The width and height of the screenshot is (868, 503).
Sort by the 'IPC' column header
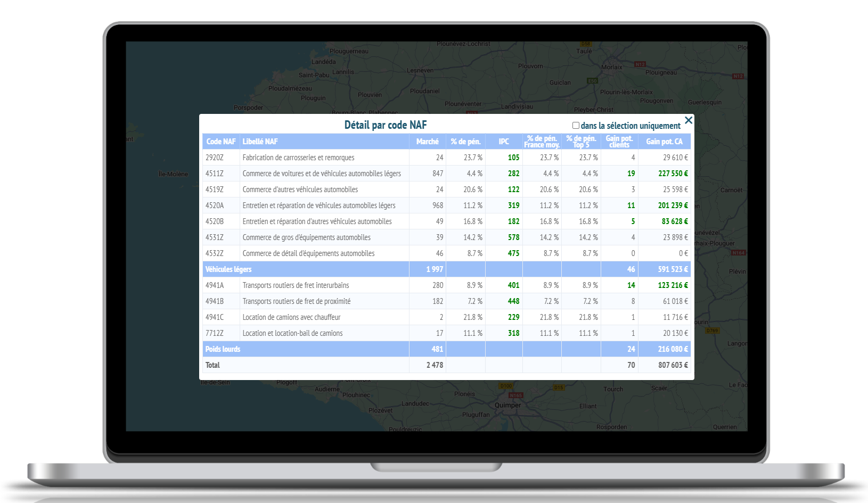(x=503, y=142)
